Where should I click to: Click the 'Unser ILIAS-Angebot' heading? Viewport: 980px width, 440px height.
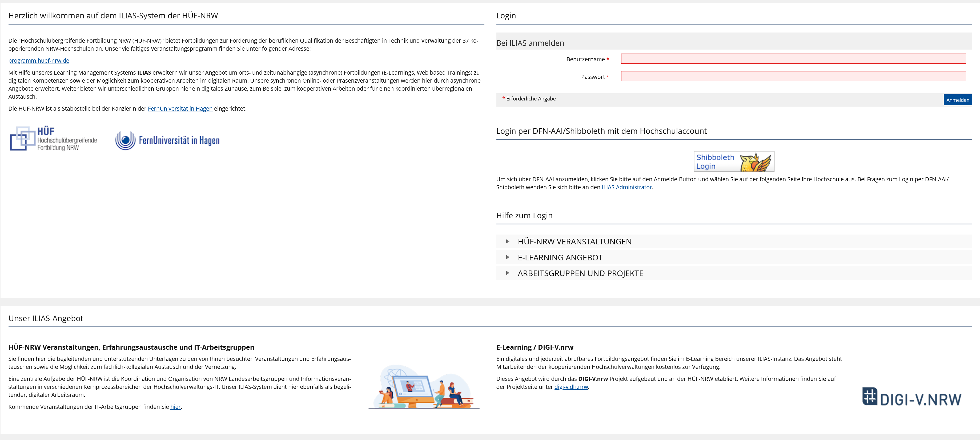(x=46, y=318)
